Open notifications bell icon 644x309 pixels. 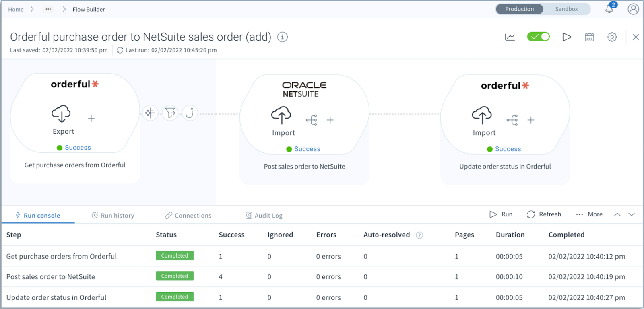[x=610, y=8]
